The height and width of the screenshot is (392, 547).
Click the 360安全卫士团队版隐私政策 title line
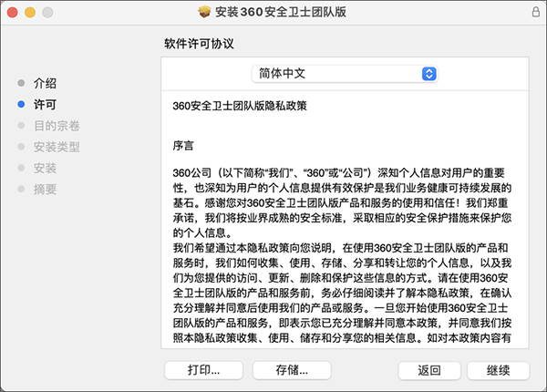[240, 105]
